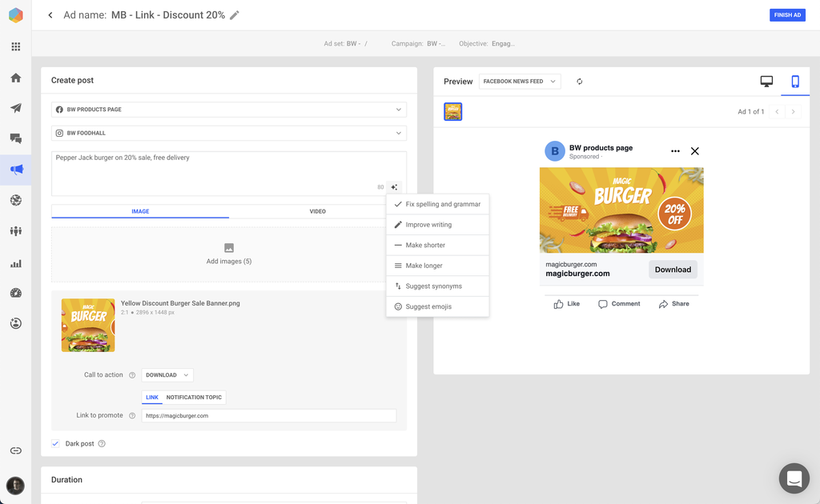The height and width of the screenshot is (504, 820).
Task: Switch preview to desktop view
Action: point(766,82)
